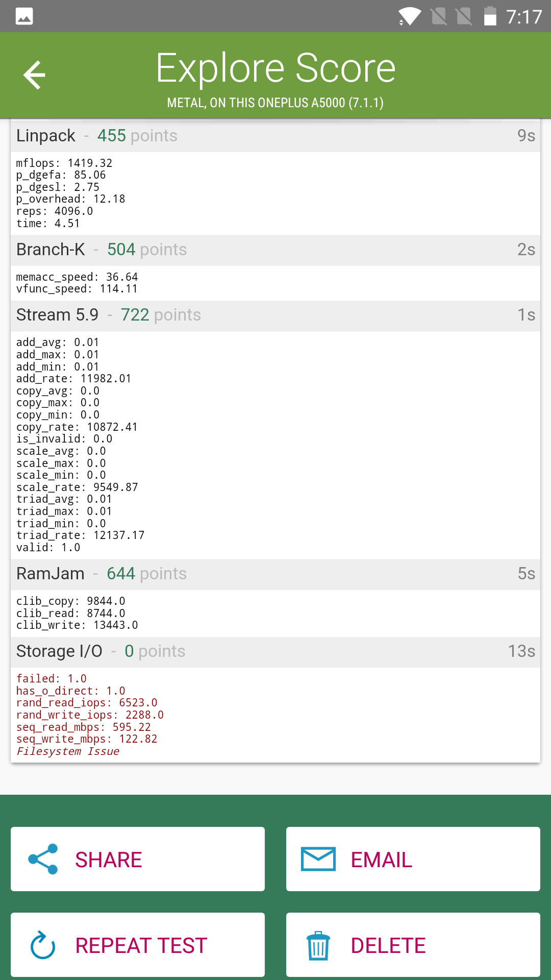This screenshot has height=980, width=551.
Task: Tap the delete trash can icon
Action: [x=318, y=945]
